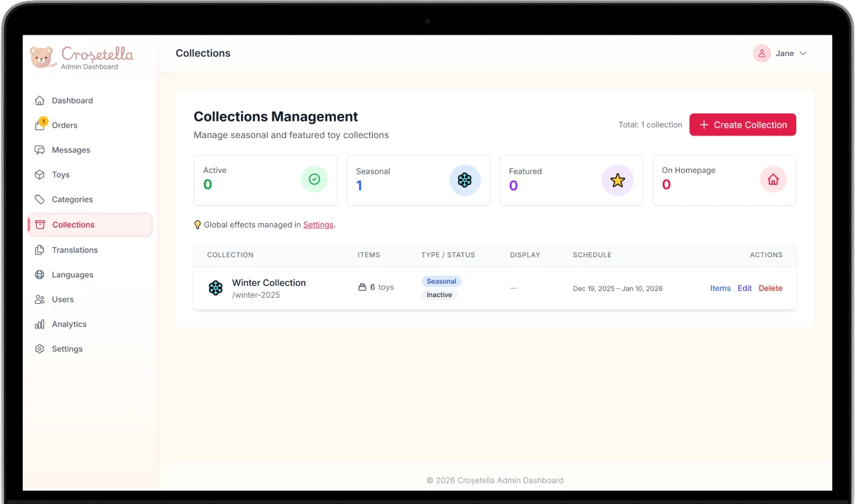Click the star icon on Featured card
This screenshot has width=855, height=504.
[618, 180]
